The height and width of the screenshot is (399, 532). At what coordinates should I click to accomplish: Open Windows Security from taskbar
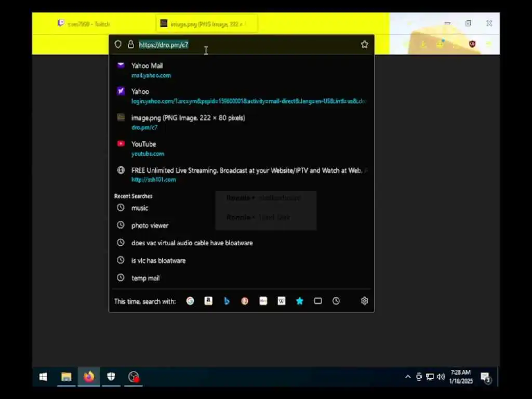111,377
